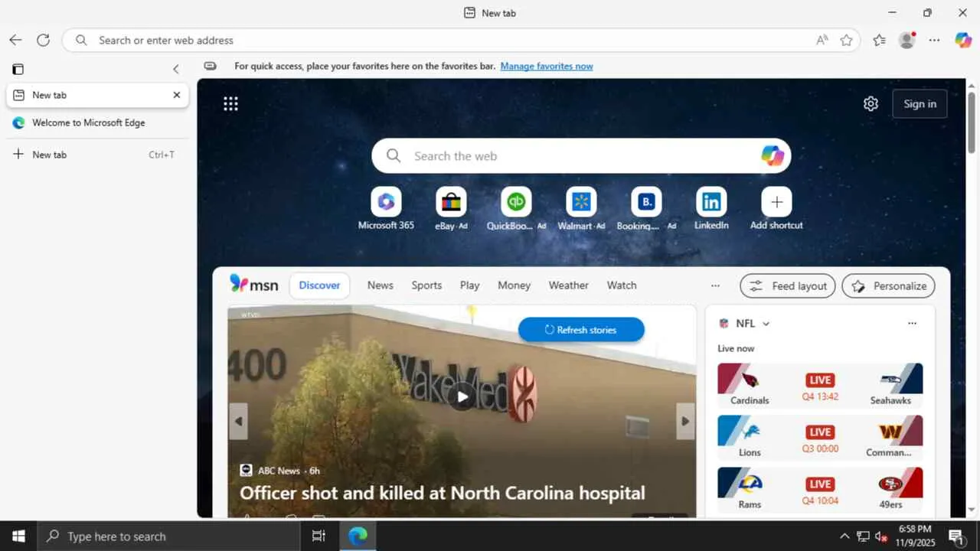
Task: Open Lions vs Commanders live game
Action: [820, 437]
